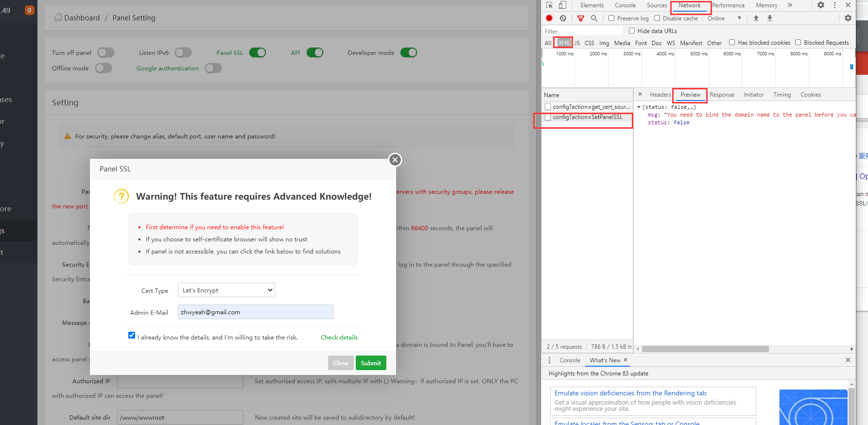Switch to the Response tab

[x=722, y=95]
